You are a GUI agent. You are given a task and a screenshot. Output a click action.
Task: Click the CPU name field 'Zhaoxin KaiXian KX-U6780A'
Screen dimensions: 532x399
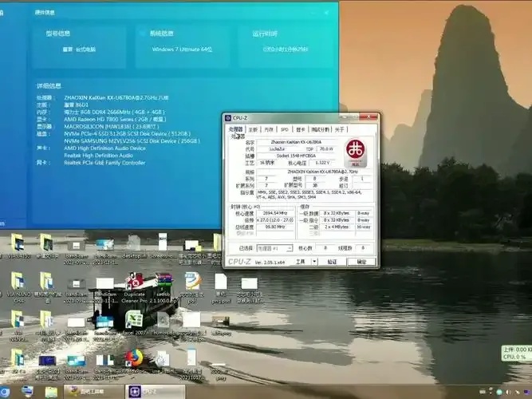click(x=296, y=142)
